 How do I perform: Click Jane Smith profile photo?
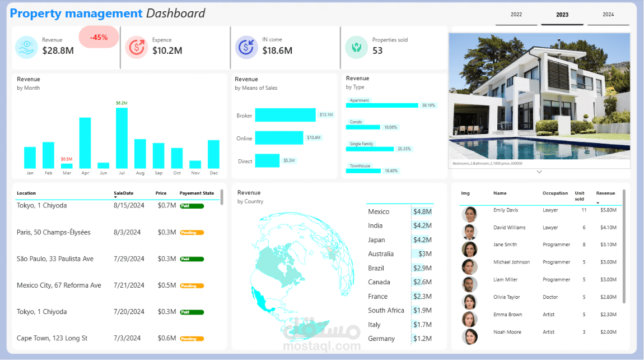click(469, 250)
